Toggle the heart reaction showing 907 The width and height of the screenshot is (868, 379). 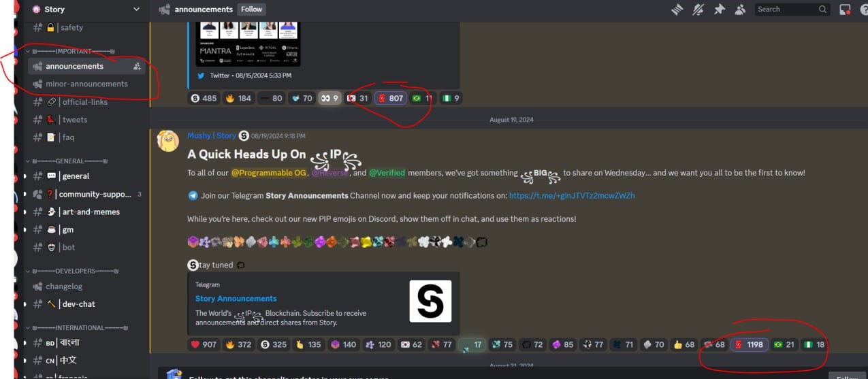tap(204, 344)
